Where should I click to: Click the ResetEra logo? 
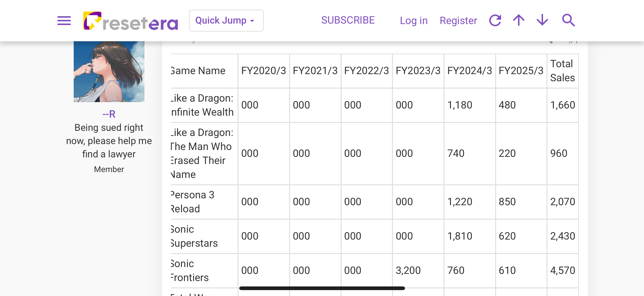click(x=130, y=21)
